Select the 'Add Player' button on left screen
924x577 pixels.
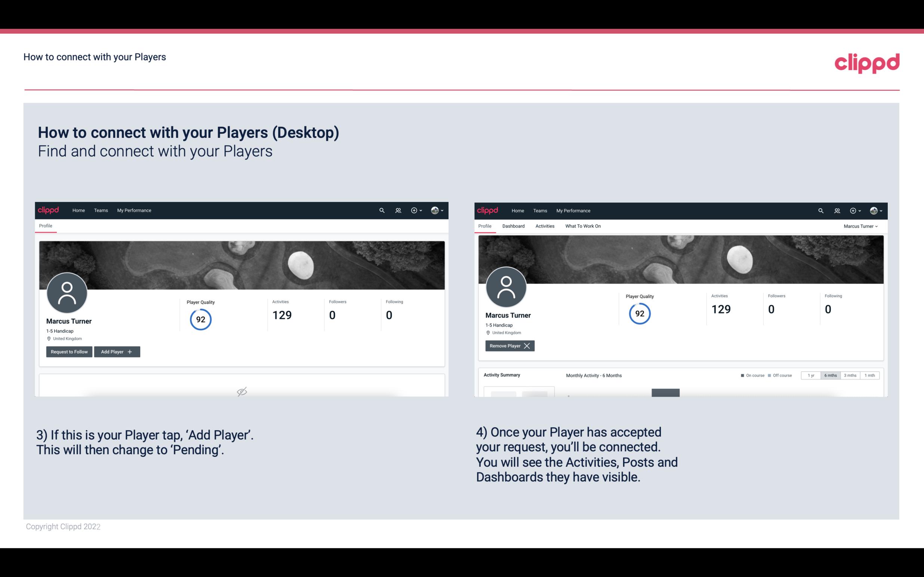click(x=117, y=351)
